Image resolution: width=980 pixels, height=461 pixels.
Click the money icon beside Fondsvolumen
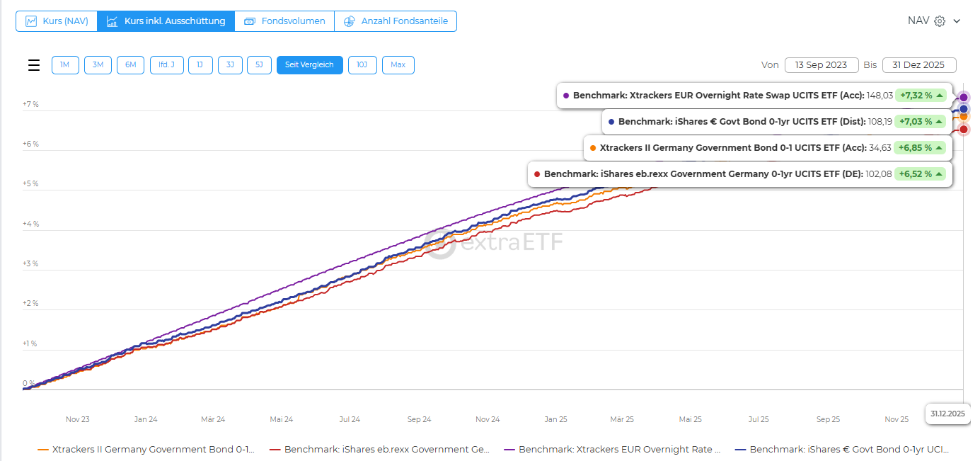pos(250,21)
